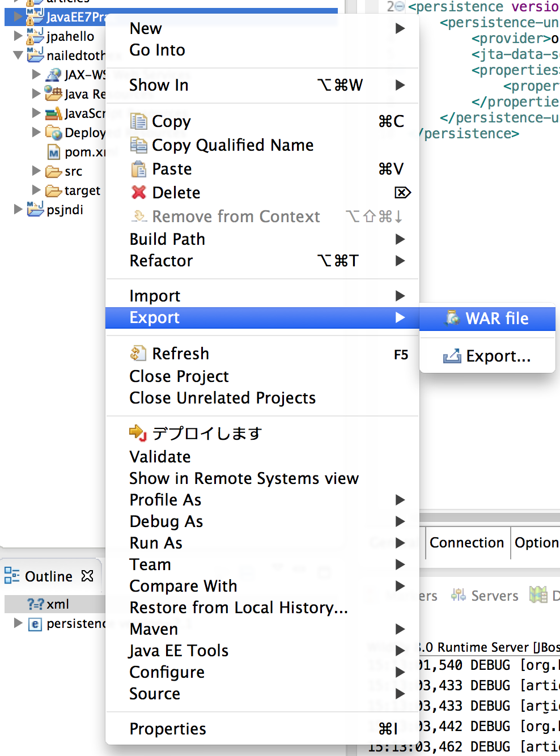Switch to the Connection tab

[x=466, y=542]
